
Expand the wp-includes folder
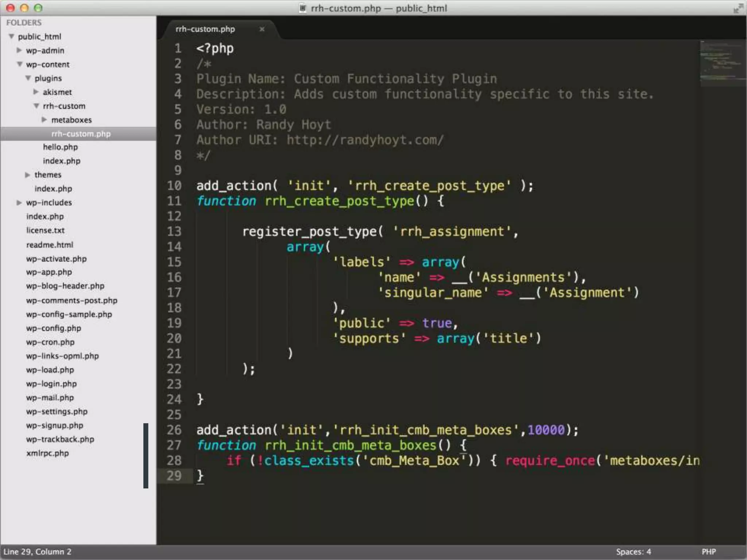coord(19,203)
